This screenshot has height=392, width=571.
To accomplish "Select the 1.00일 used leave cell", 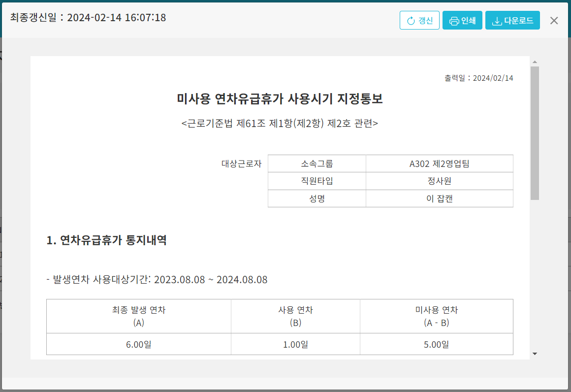I will (295, 344).
